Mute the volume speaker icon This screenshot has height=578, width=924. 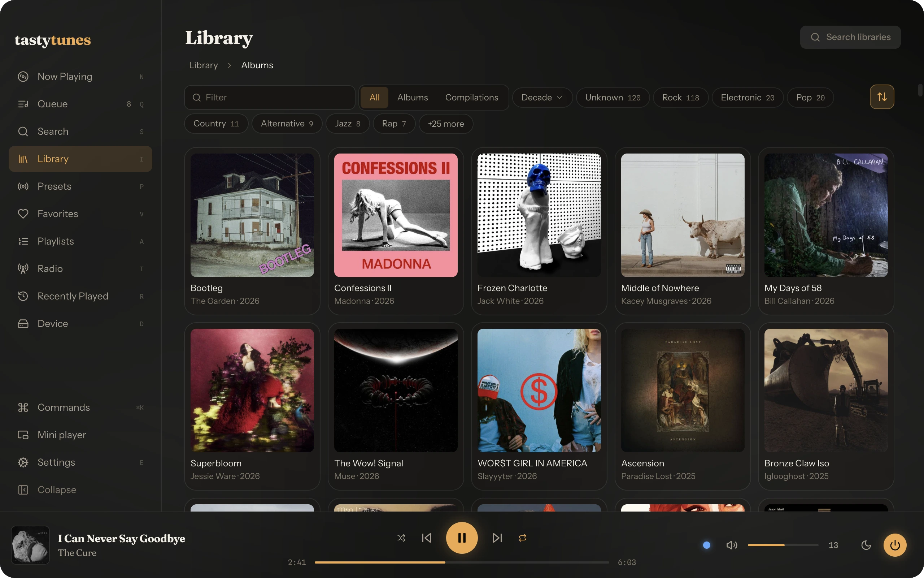click(732, 545)
